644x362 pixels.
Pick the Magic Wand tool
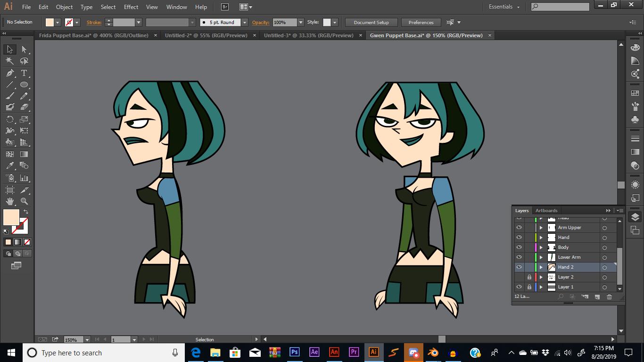point(10,61)
